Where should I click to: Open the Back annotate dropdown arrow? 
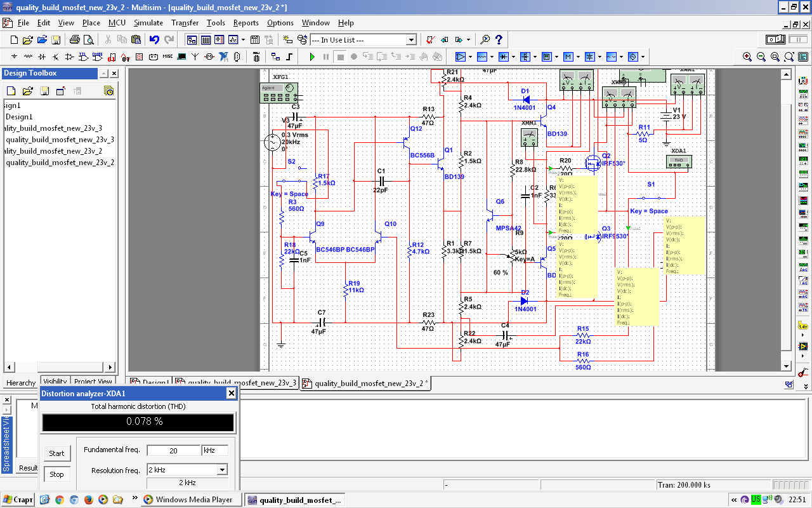coord(468,40)
